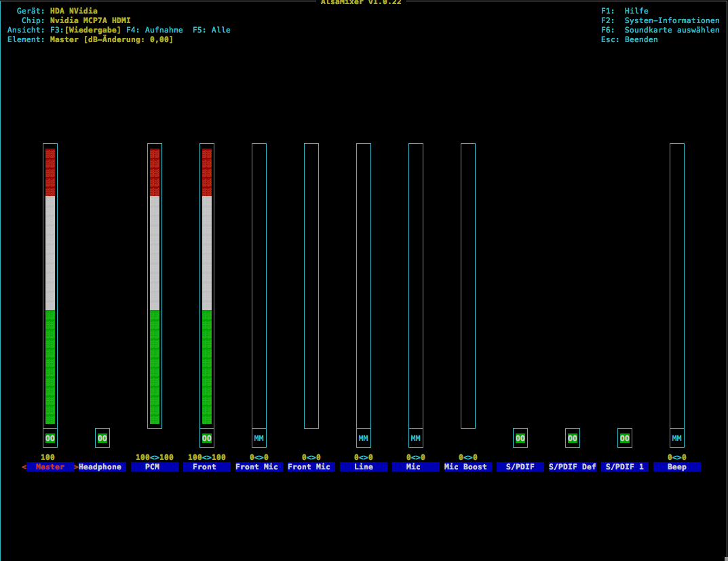
Task: Select the PCM channel label
Action: pos(155,467)
